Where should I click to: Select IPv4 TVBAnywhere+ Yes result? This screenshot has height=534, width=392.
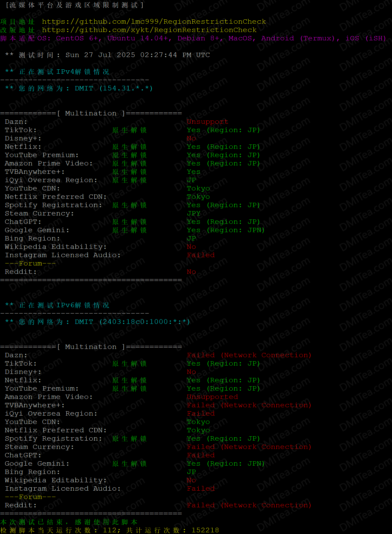click(x=194, y=172)
